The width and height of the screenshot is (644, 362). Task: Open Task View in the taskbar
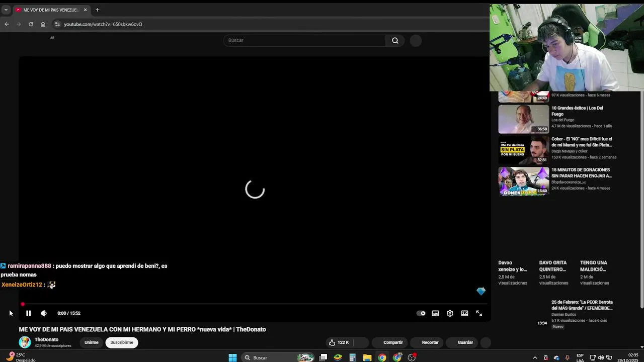pyautogui.click(x=323, y=357)
